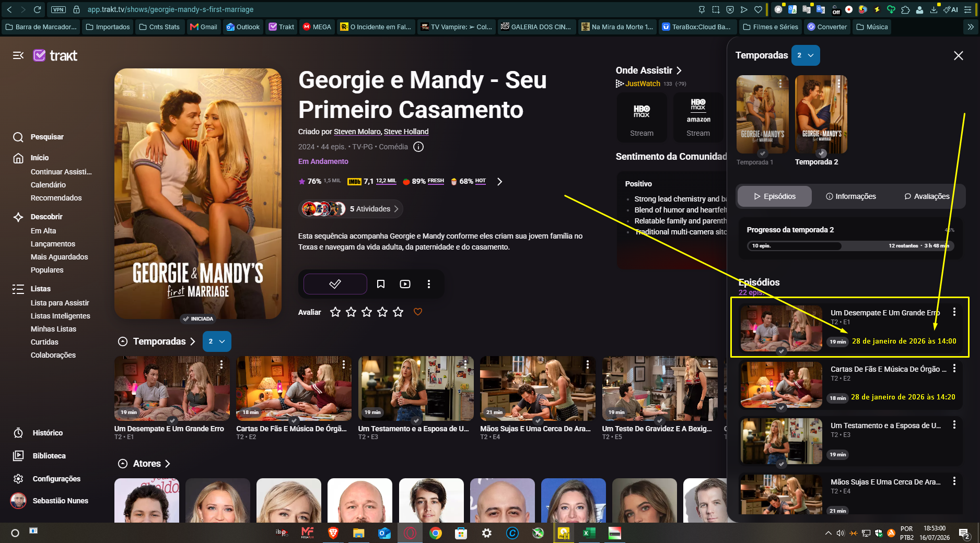Click the season 2 progress bar
This screenshot has width=980, height=543.
coord(850,245)
